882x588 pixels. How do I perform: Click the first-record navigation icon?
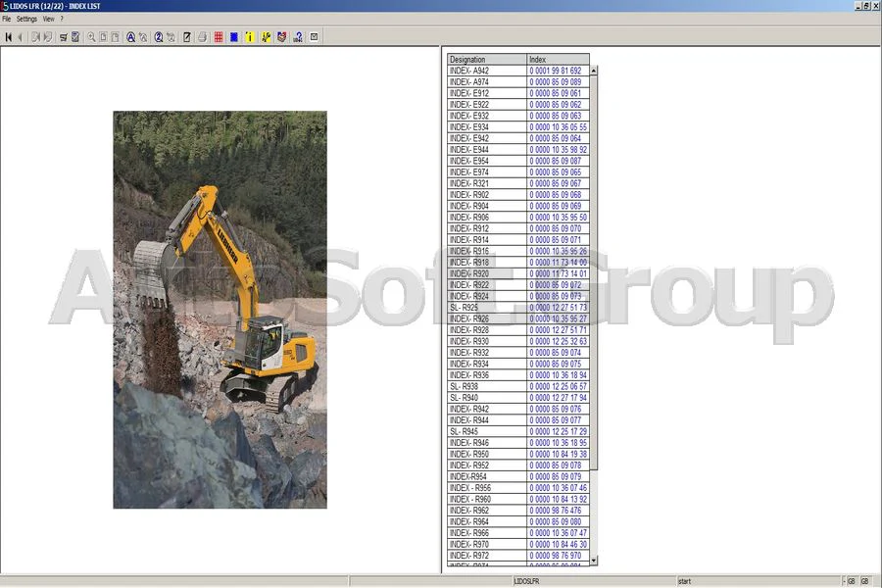(x=8, y=36)
